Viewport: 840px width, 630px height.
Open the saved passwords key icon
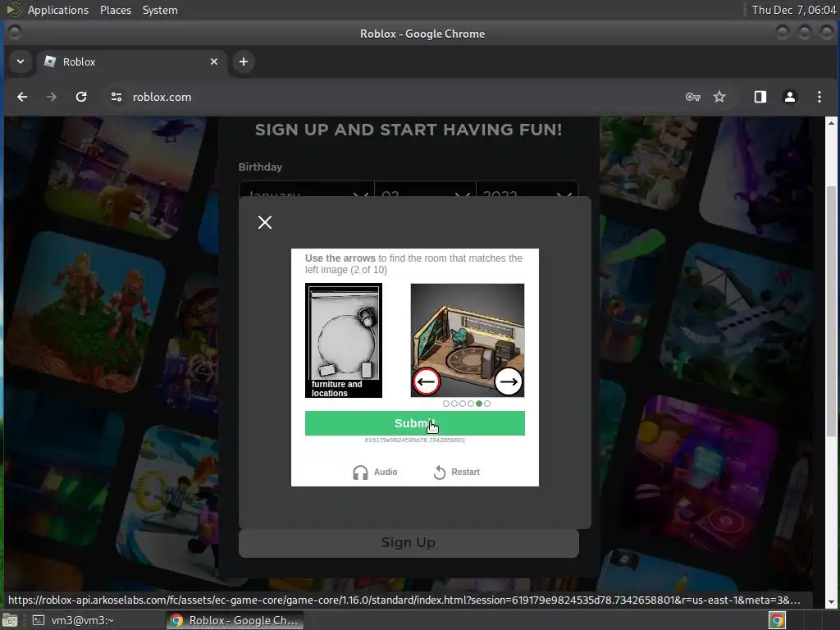coord(692,97)
